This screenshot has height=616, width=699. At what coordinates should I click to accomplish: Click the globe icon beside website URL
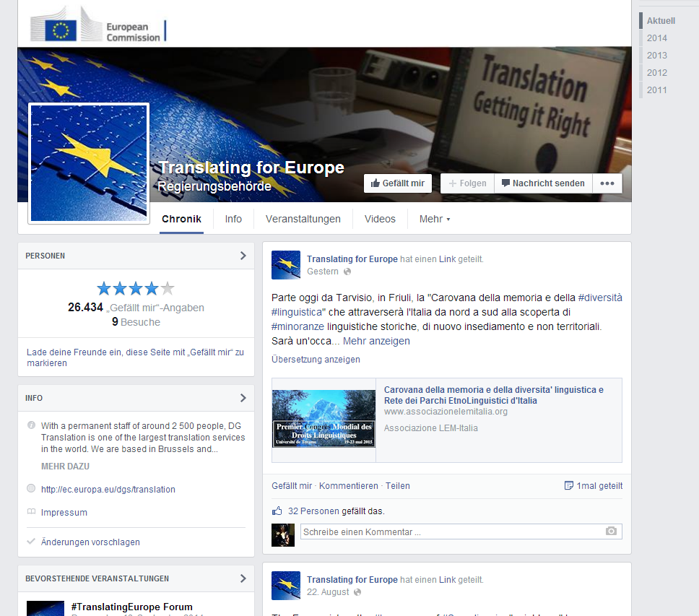click(x=31, y=488)
